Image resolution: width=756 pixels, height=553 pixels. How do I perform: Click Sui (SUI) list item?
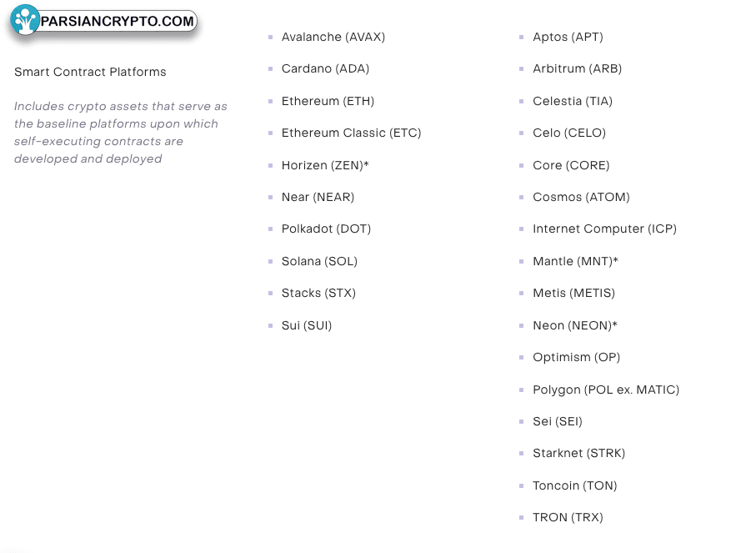coord(307,325)
